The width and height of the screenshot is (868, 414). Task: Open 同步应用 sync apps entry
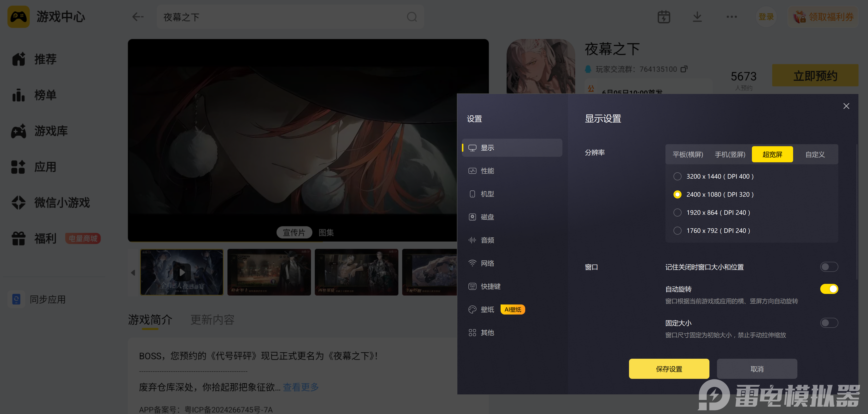pos(37,299)
